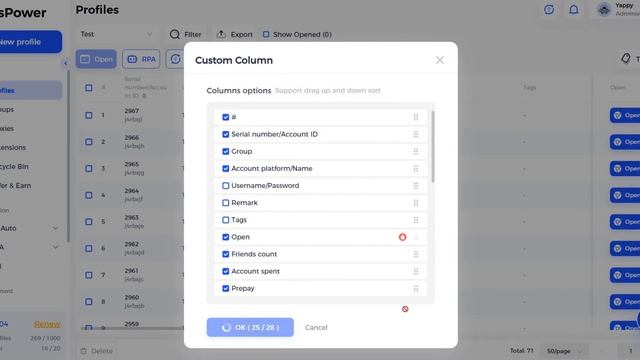Confirm with OK (25 / 28) button

coord(250,327)
